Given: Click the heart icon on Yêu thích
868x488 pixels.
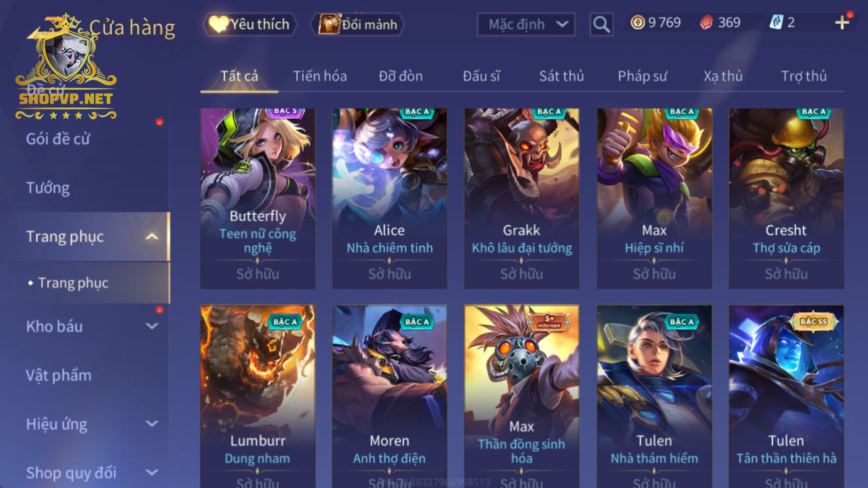Looking at the screenshot, I should point(218,24).
